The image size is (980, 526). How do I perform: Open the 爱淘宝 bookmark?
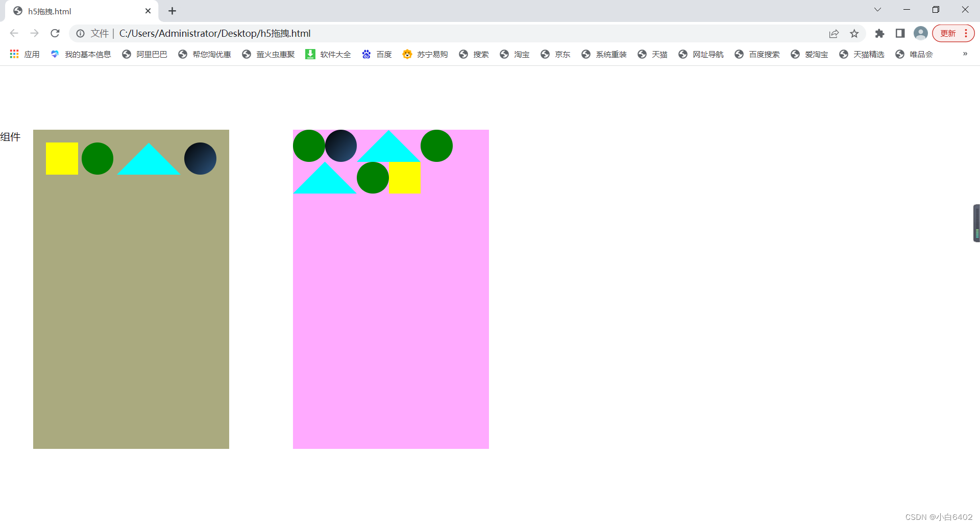(x=809, y=54)
